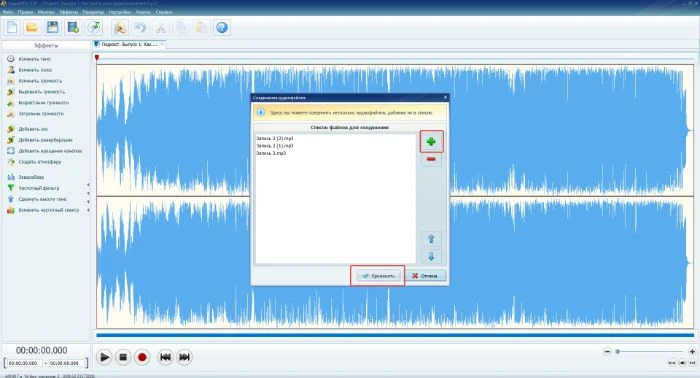Add a file with the green plus button
The image size is (700, 378).
click(x=431, y=141)
